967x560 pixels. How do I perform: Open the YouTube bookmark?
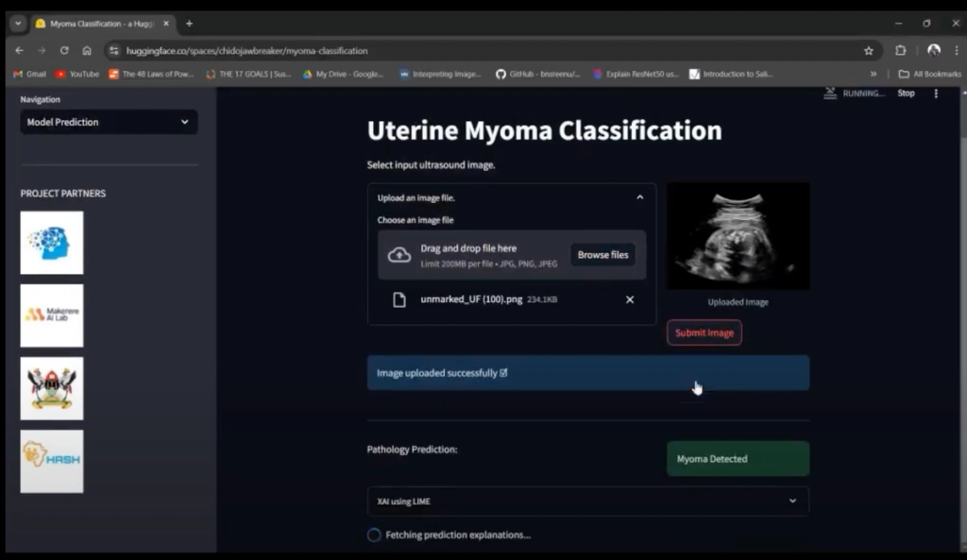point(77,73)
